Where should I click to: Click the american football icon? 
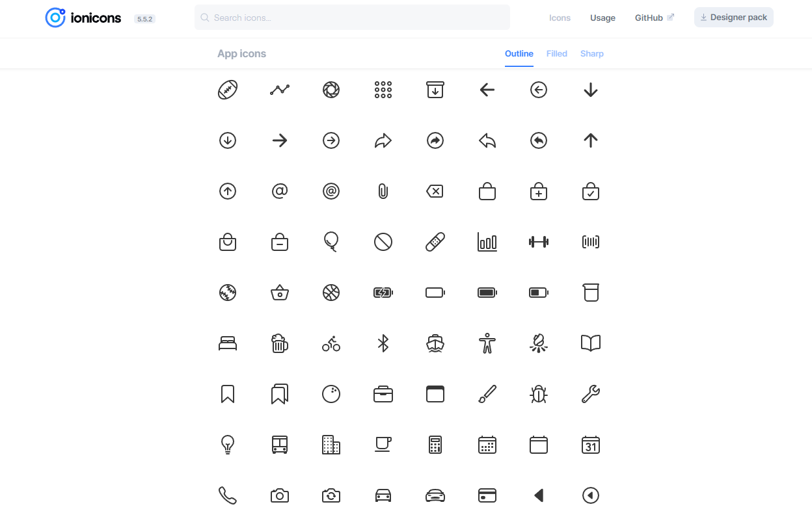[228, 90]
